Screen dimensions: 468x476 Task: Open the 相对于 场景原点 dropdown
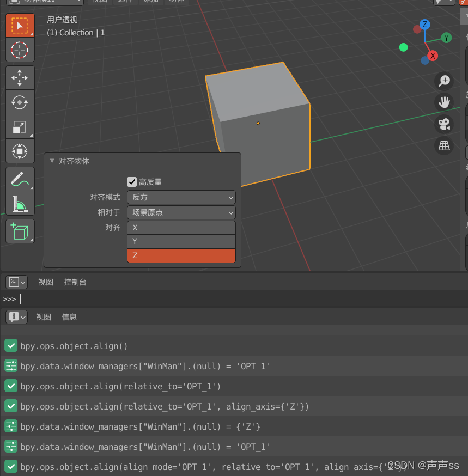point(181,212)
